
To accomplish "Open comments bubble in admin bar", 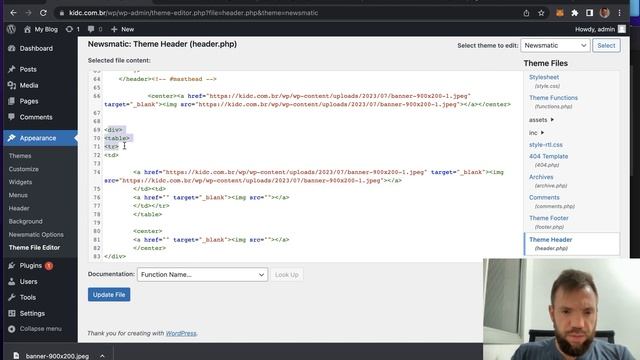I will (x=95, y=29).
